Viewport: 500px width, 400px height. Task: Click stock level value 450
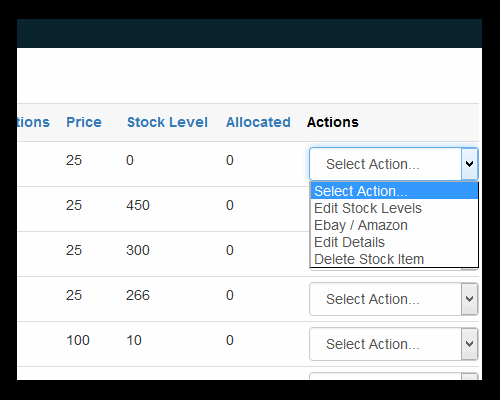138,205
